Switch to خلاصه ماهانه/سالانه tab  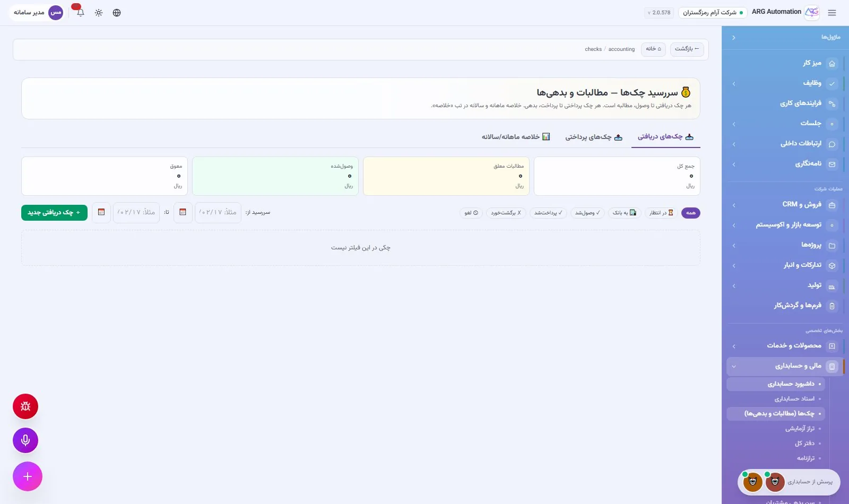point(516,137)
